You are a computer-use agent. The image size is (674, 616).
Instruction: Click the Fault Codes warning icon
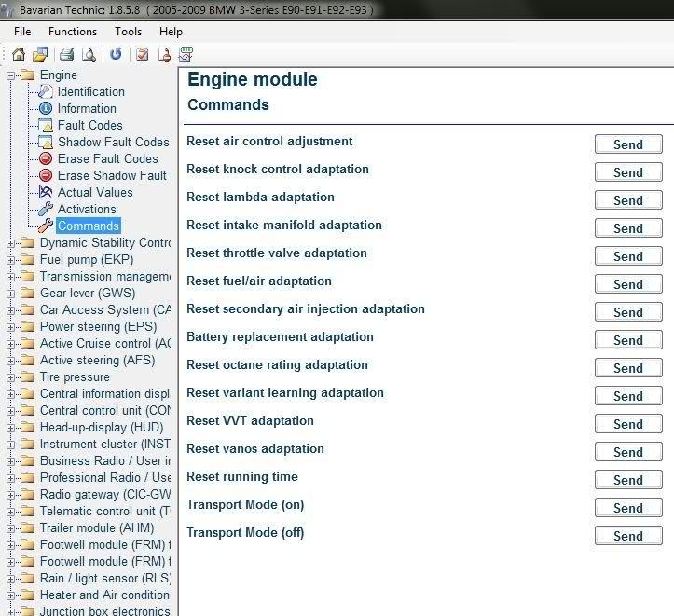pos(46,125)
